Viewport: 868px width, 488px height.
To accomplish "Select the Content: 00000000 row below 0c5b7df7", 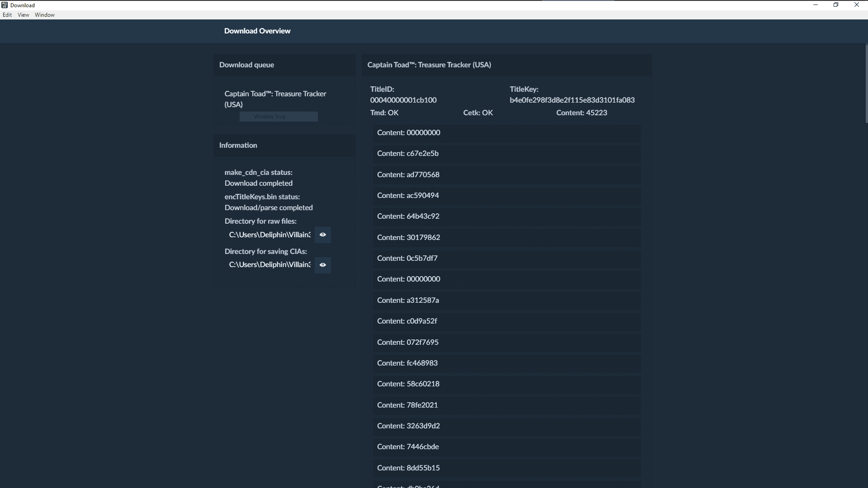I will pyautogui.click(x=507, y=279).
